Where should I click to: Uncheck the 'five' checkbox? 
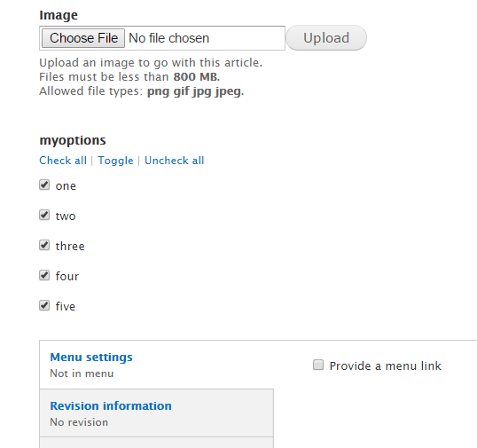[44, 305]
